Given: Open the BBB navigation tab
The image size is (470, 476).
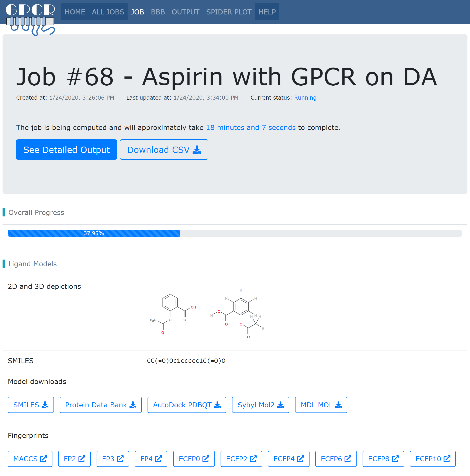Looking at the screenshot, I should pyautogui.click(x=158, y=12).
